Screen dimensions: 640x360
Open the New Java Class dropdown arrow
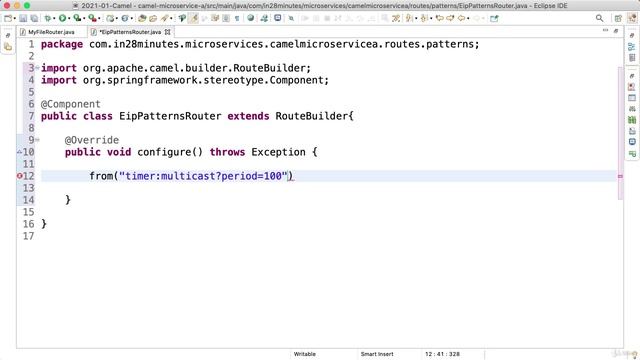coord(131,19)
